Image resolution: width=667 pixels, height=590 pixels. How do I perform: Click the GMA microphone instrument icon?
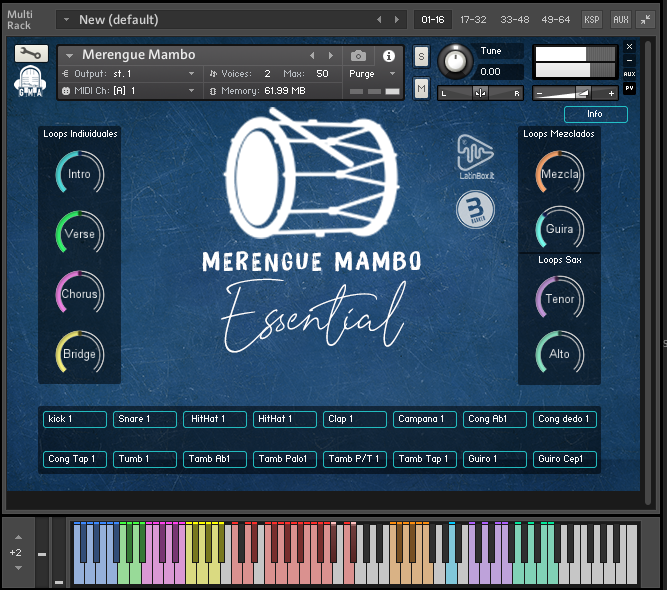[30, 82]
